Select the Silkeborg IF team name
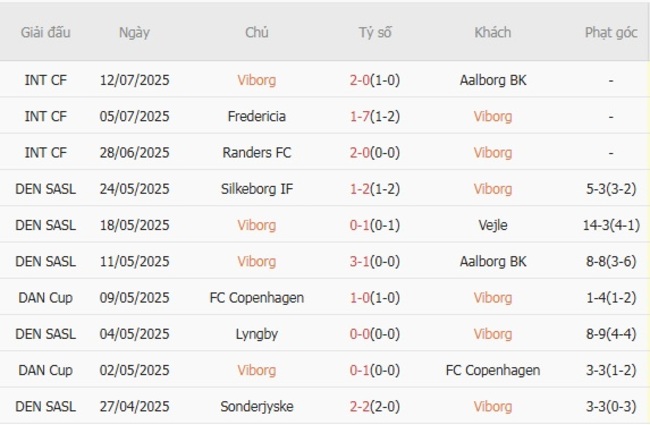The height and width of the screenshot is (425, 650). point(256,189)
